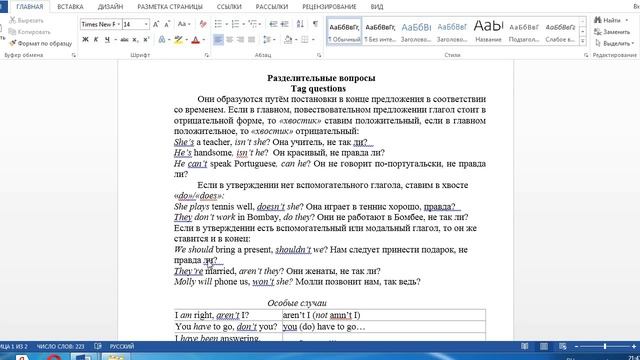This screenshot has width=640, height=360.
Task: Open the ВИД ribbon tab
Action: tap(377, 7)
